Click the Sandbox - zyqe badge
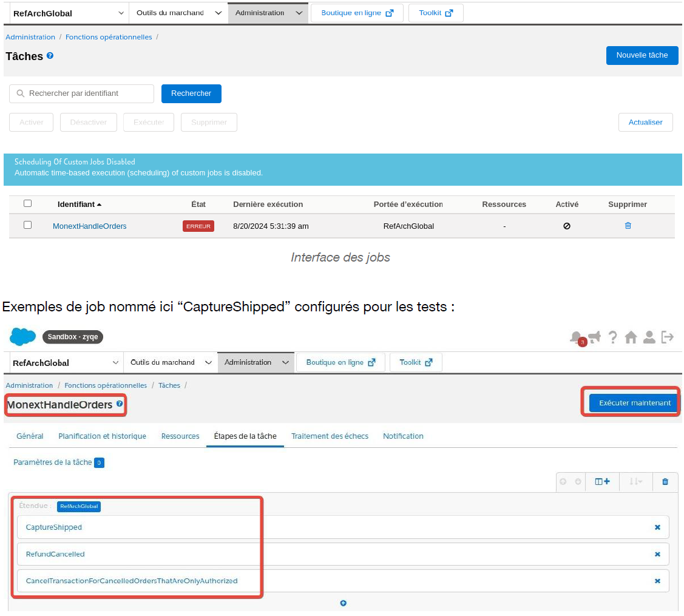This screenshot has width=684, height=616. (x=73, y=337)
